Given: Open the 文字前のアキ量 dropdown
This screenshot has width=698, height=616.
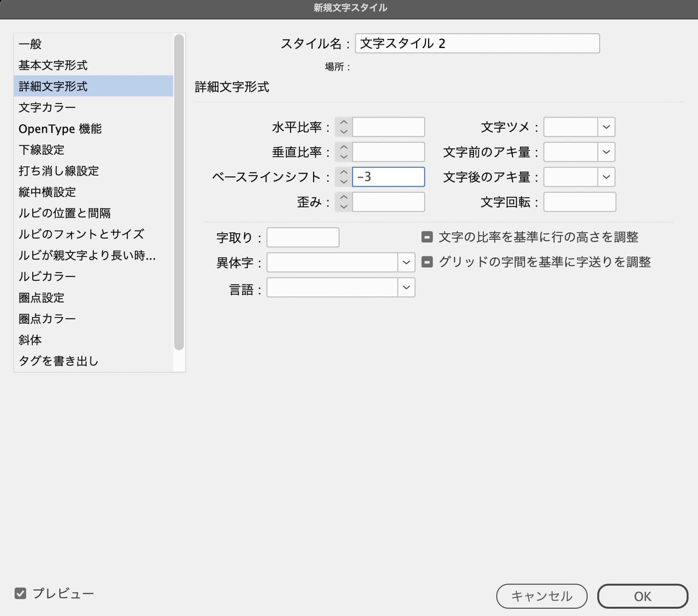Looking at the screenshot, I should (x=606, y=152).
